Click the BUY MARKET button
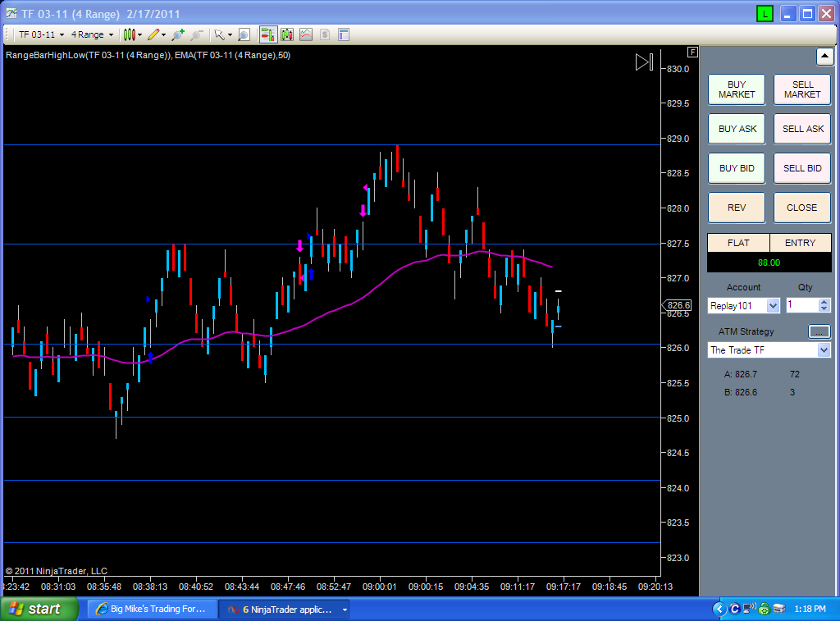Viewport: 840px width, 621px height. point(737,89)
